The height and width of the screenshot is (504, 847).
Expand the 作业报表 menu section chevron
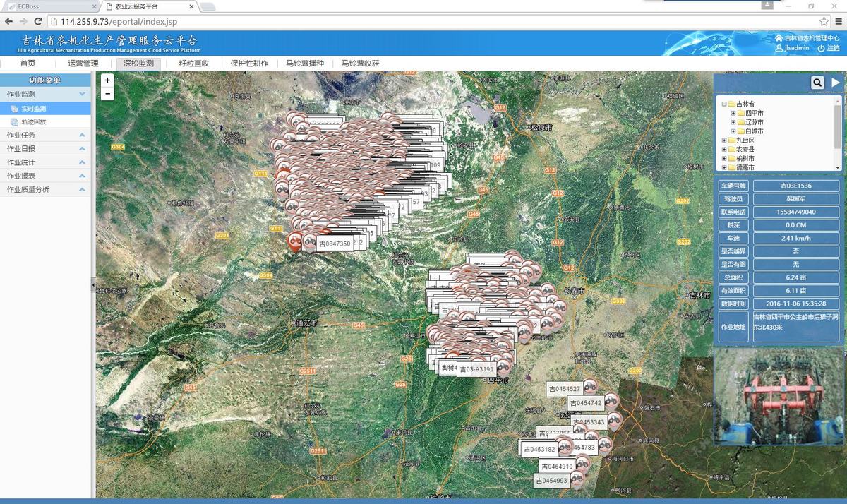click(x=82, y=176)
